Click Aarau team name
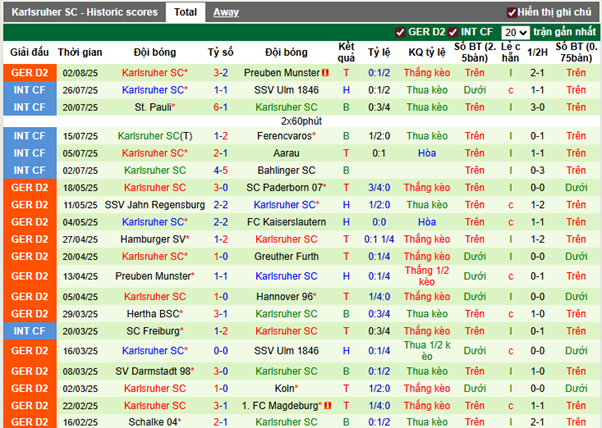This screenshot has height=428, width=602. (286, 153)
